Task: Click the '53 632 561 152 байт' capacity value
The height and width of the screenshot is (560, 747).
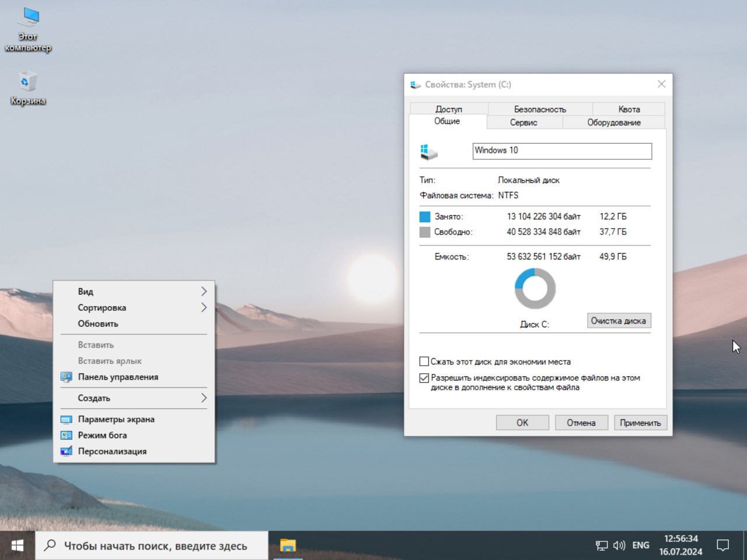Action: point(544,257)
